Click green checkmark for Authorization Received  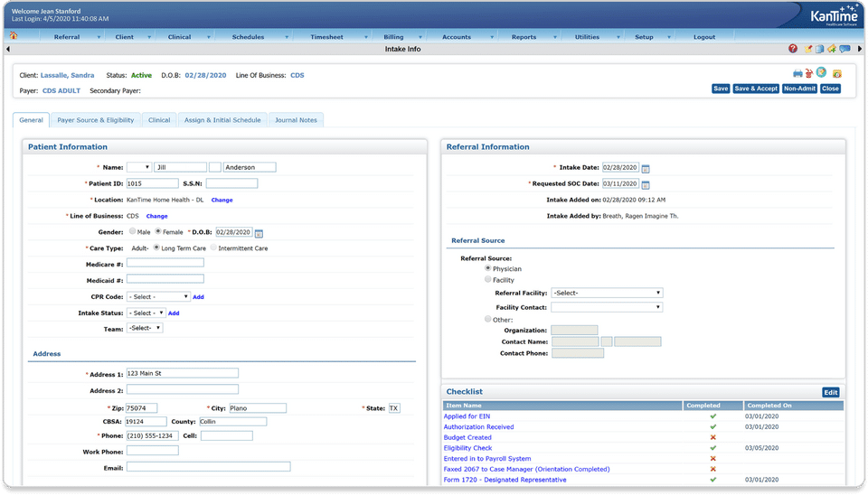click(x=713, y=427)
